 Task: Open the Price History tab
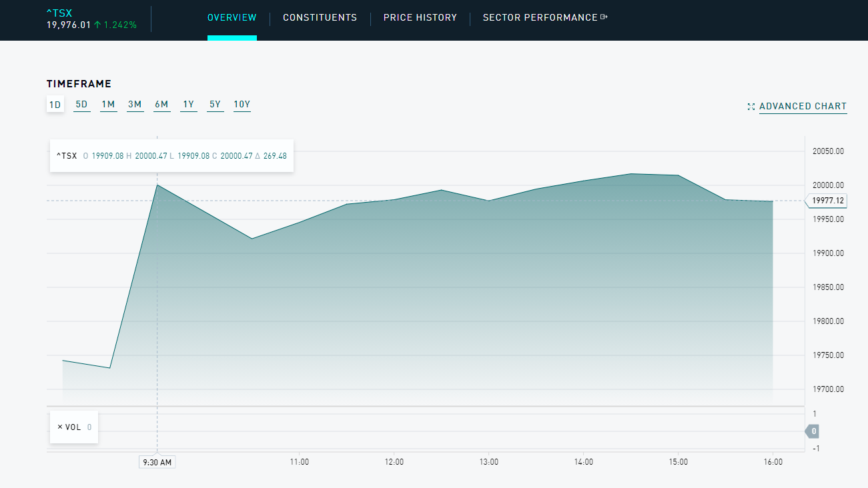pyautogui.click(x=420, y=18)
